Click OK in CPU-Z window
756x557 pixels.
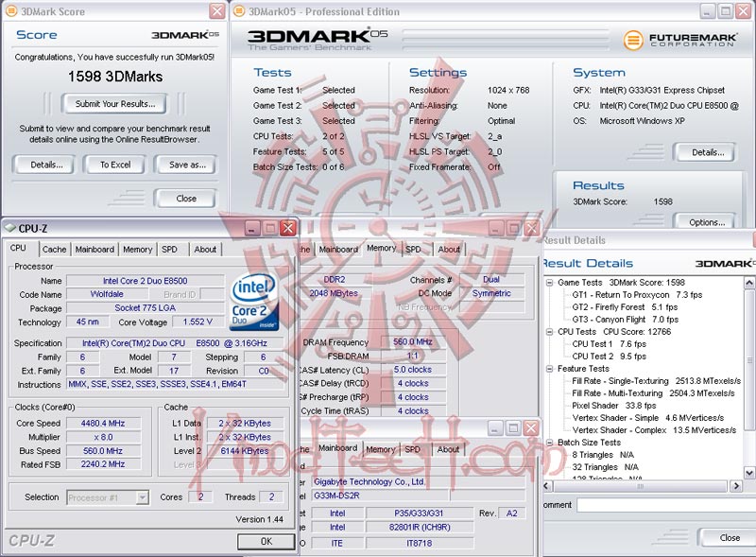(266, 542)
